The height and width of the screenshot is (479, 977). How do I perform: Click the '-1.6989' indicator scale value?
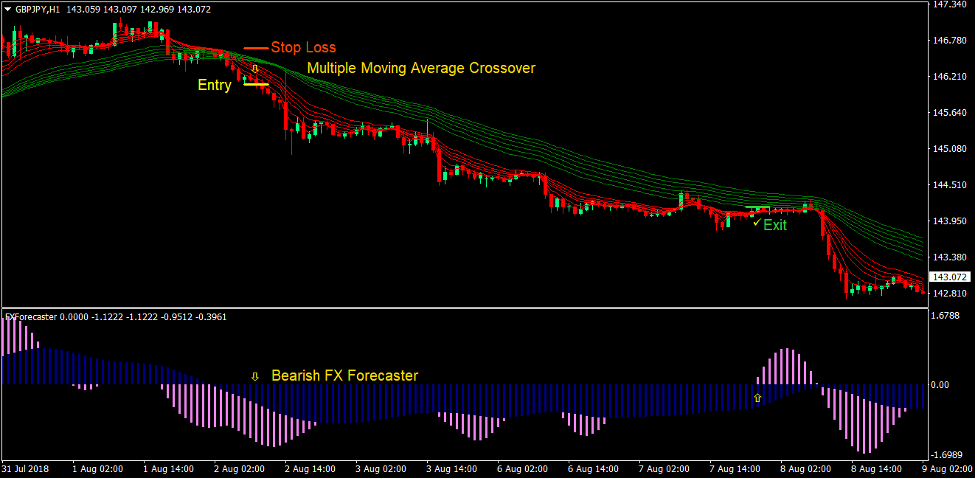(947, 455)
